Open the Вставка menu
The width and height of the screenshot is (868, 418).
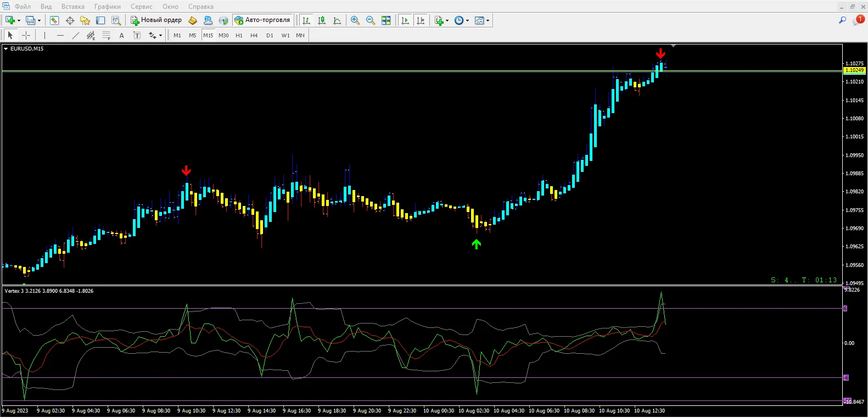click(73, 7)
